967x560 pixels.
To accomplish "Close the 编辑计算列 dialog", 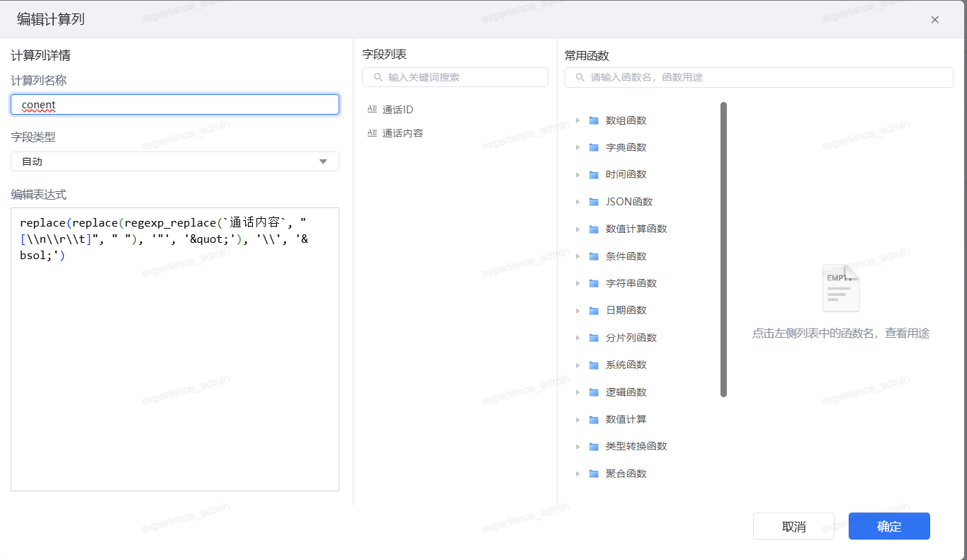I will point(934,20).
